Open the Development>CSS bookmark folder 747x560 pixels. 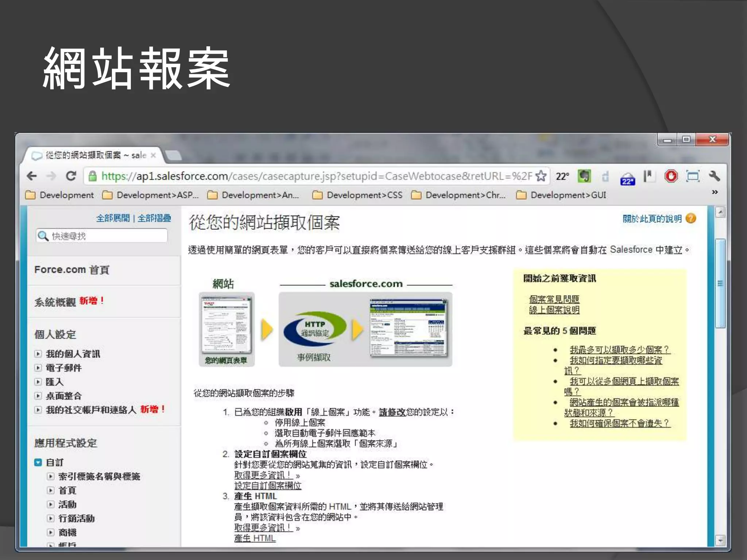(x=357, y=195)
